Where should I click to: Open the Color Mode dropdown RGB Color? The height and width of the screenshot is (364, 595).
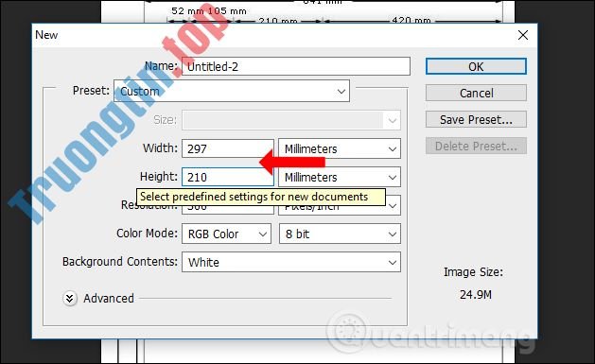[226, 234]
